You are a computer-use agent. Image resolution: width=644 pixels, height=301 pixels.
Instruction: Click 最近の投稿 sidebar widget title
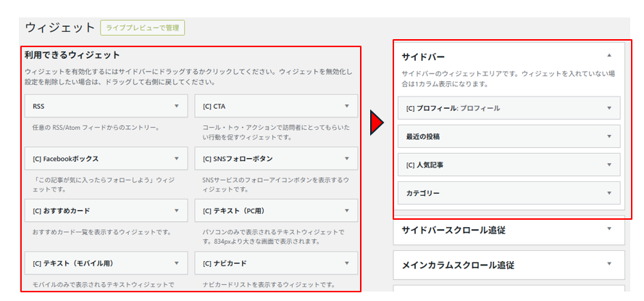[423, 136]
